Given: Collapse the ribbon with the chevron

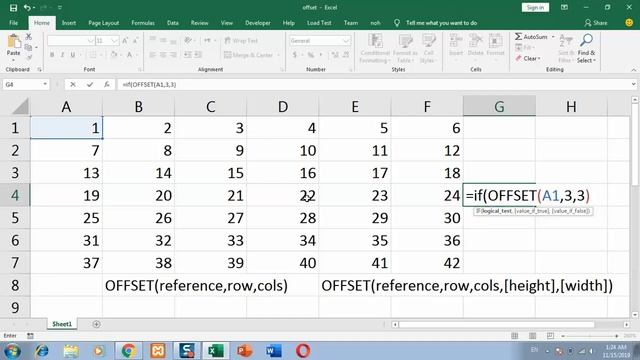Looking at the screenshot, I should point(633,70).
